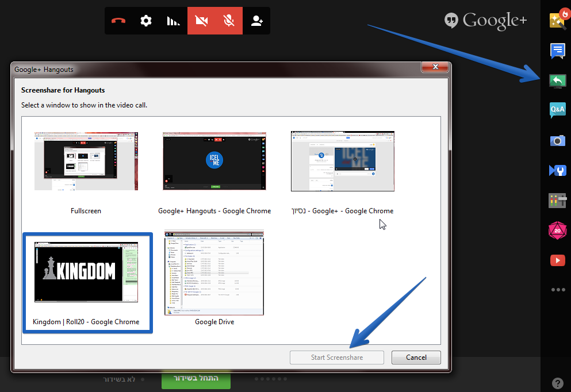The image size is (571, 392).
Task: Open the YouTube app in sidebar
Action: 558,260
